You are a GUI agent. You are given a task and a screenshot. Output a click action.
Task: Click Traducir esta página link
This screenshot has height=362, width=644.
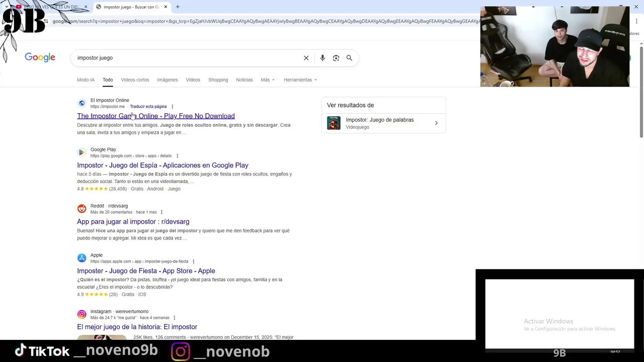coord(148,107)
